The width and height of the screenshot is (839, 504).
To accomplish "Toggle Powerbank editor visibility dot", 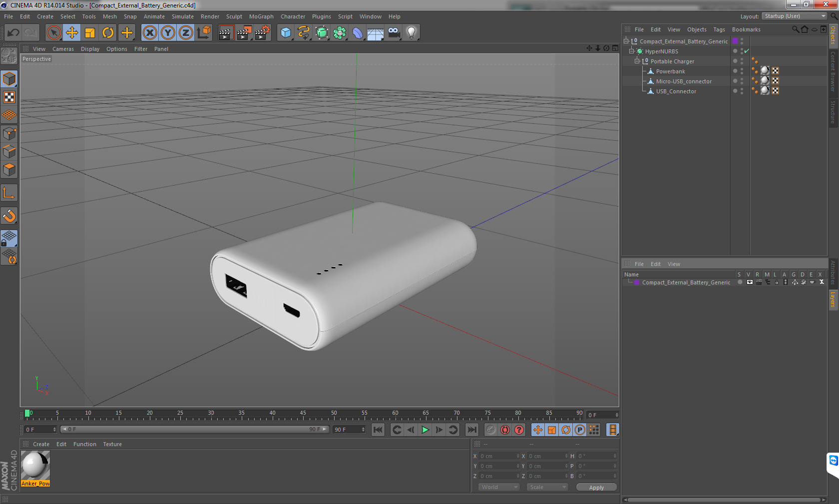I will tap(742, 69).
